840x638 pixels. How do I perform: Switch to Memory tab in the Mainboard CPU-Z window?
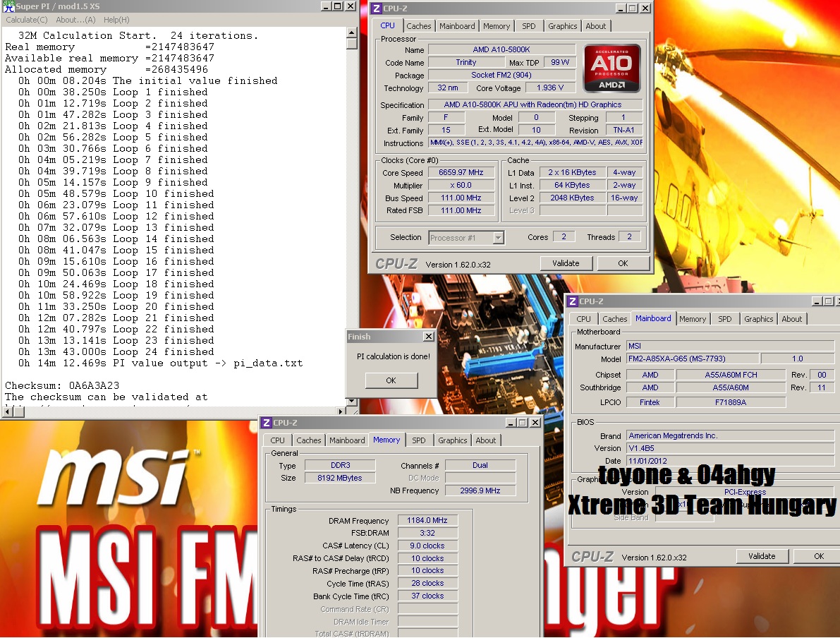(x=692, y=318)
